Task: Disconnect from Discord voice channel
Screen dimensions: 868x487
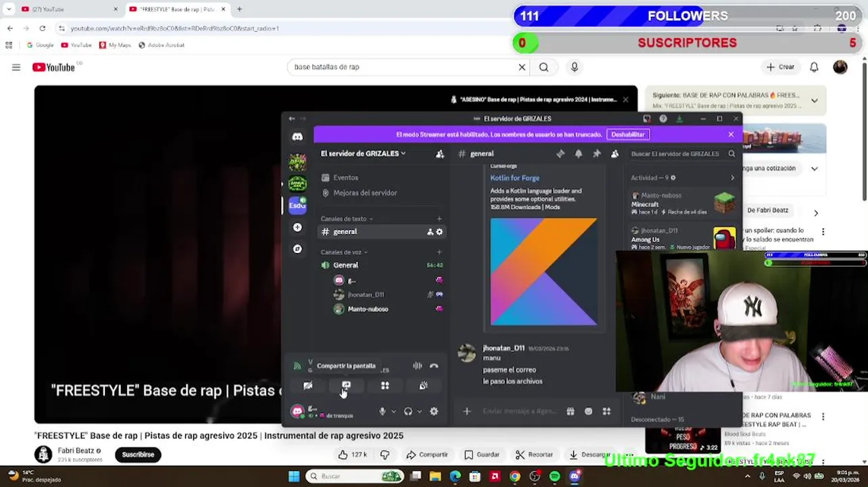Action: tap(434, 366)
